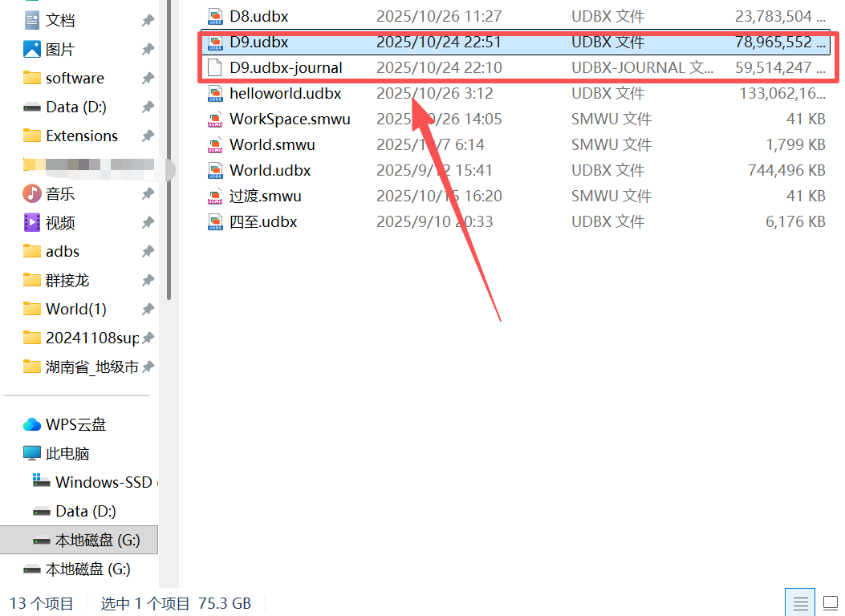845x616 pixels.
Task: Click the WorkSpace.smwu workspace file icon
Action: pos(215,120)
